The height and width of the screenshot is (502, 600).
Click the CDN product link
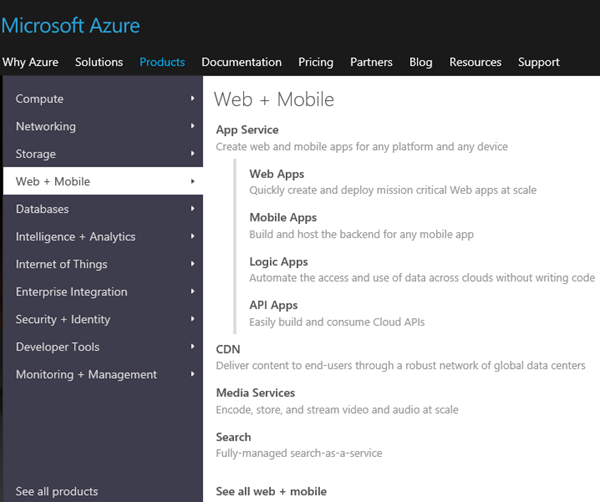(x=228, y=349)
